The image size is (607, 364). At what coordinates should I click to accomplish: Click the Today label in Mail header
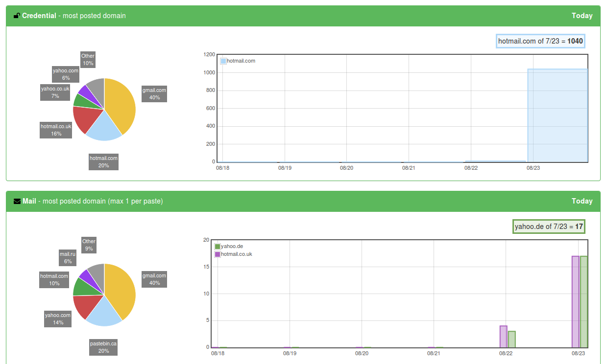(x=582, y=201)
